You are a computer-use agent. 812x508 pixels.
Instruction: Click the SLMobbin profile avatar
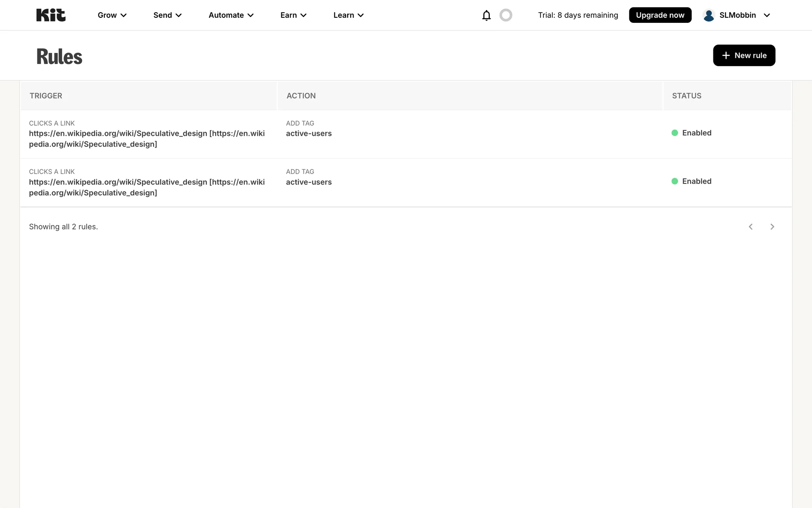(x=709, y=15)
